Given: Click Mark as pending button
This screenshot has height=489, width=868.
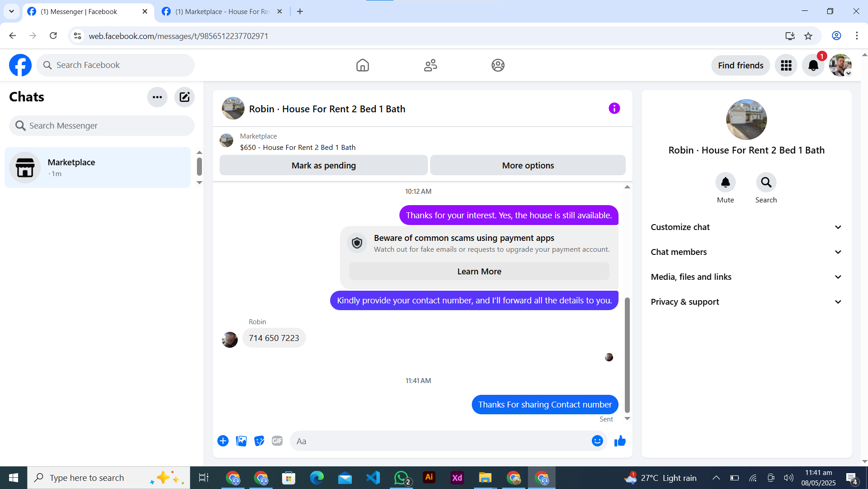Looking at the screenshot, I should (x=324, y=165).
